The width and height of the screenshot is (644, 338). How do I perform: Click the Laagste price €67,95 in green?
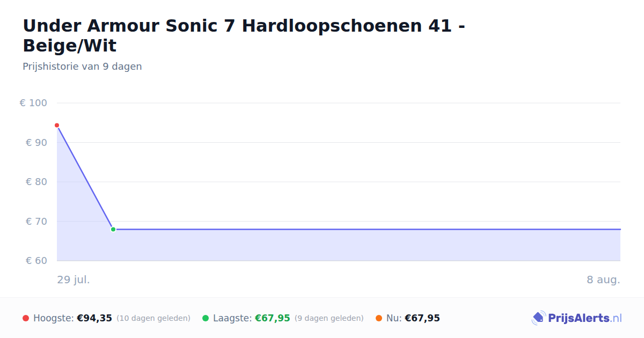[x=273, y=318]
